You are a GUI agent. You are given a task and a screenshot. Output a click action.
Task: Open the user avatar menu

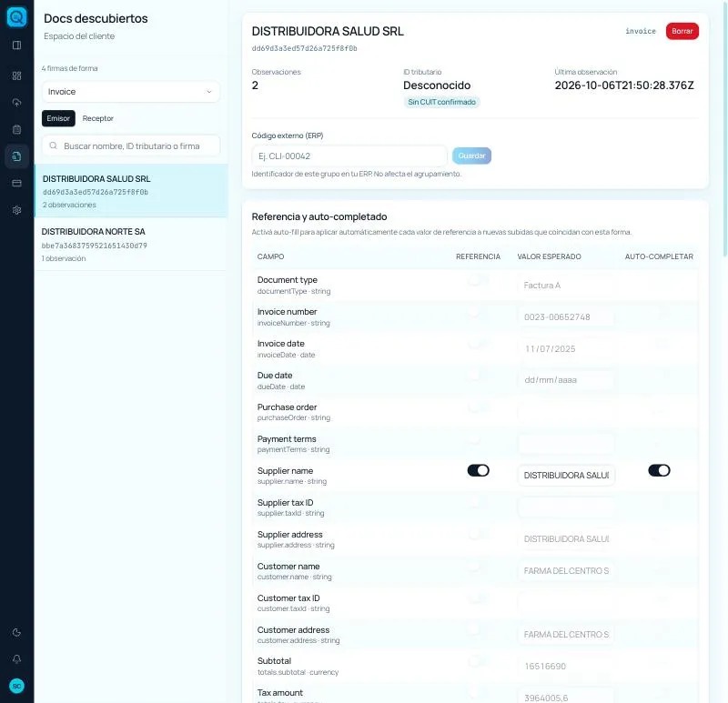point(16,686)
